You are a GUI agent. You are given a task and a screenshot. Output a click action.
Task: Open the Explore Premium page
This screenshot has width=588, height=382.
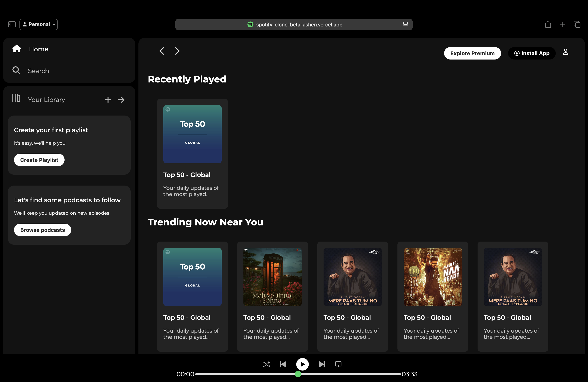tap(472, 53)
